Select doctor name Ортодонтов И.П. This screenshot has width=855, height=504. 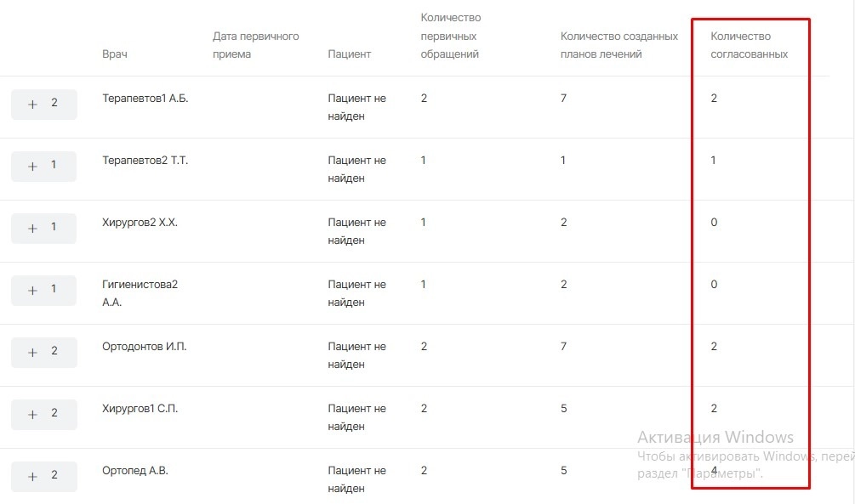point(144,347)
